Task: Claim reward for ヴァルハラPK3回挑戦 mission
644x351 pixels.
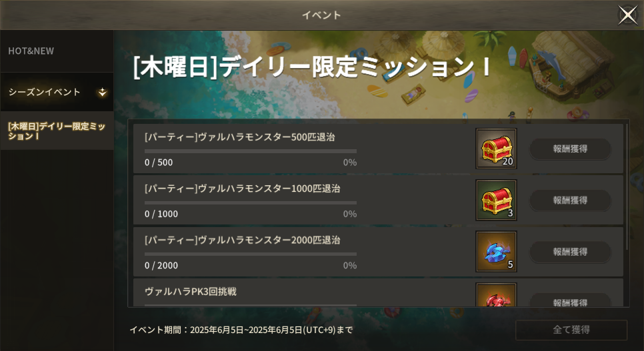Action: pyautogui.click(x=570, y=300)
